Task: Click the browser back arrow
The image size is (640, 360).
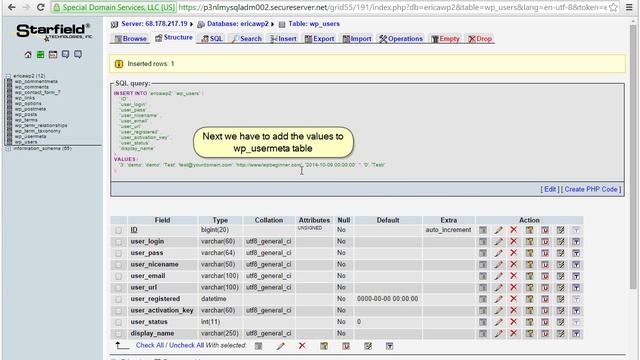Action: click(12, 7)
